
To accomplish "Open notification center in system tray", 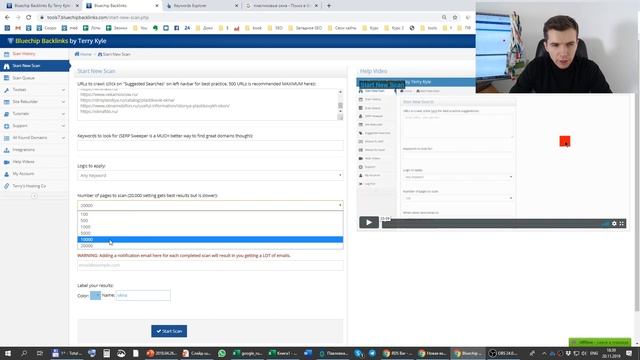I will point(629,353).
